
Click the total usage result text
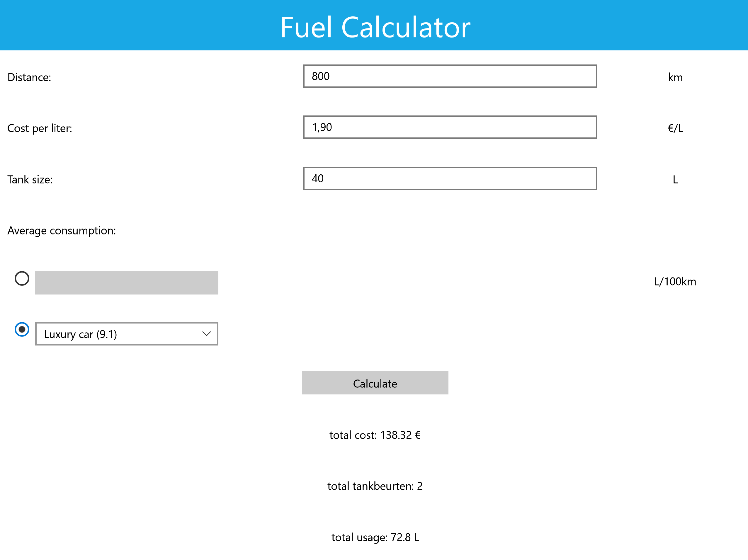(x=375, y=537)
